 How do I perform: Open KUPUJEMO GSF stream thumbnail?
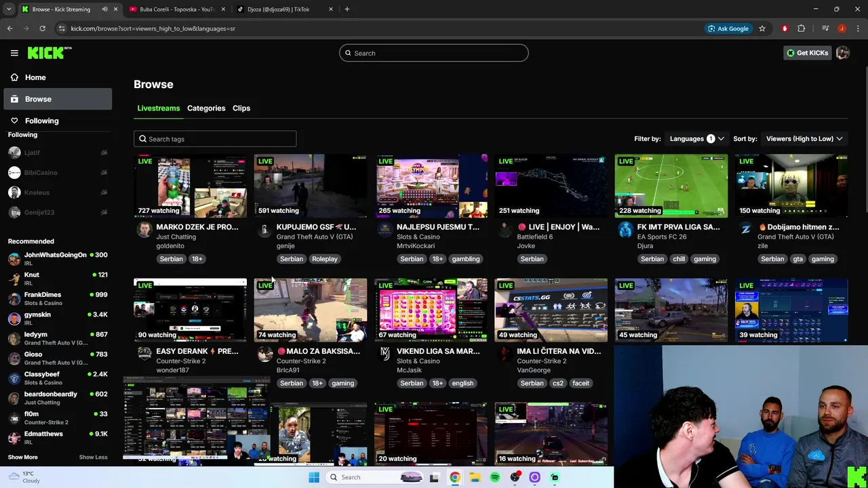[x=311, y=186]
